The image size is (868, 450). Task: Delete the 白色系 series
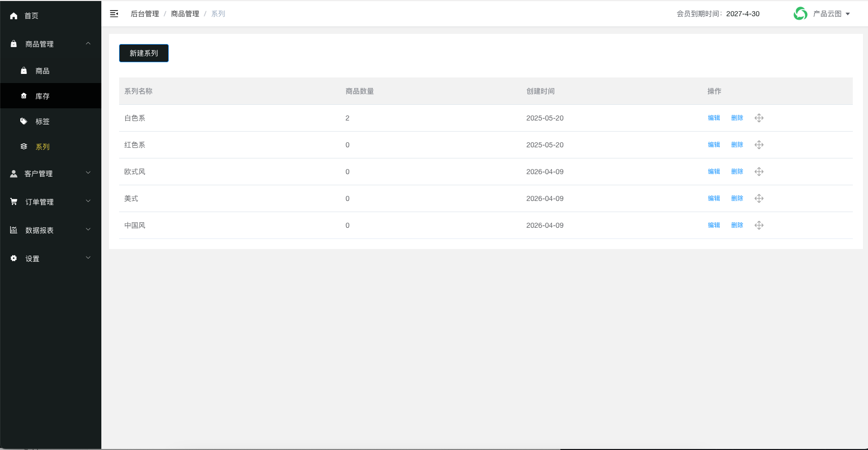pyautogui.click(x=737, y=118)
